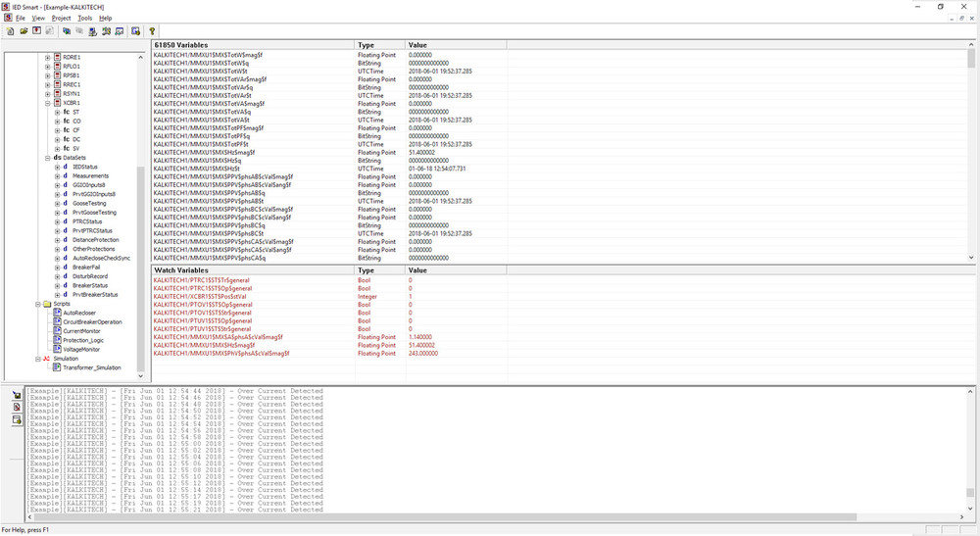Collapse the DataSets branch
Viewport: 980px width, 536px height.
point(48,158)
